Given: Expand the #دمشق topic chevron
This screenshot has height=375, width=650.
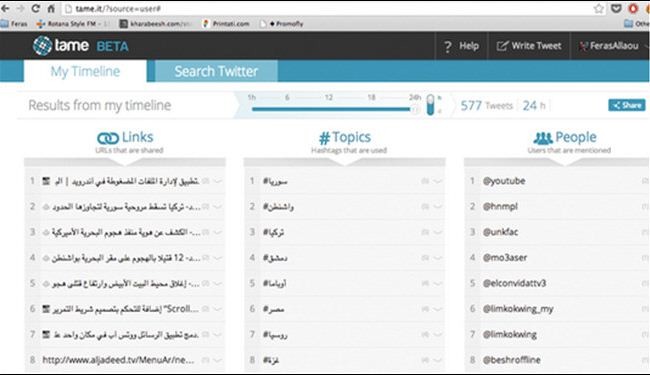Looking at the screenshot, I should coord(438,258).
